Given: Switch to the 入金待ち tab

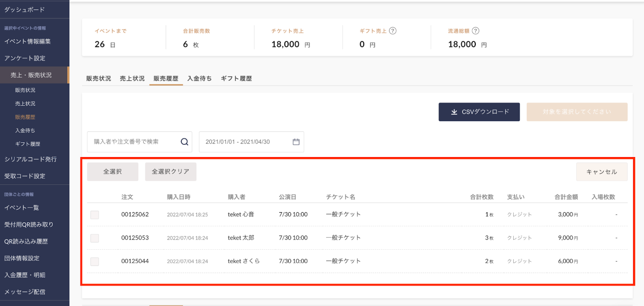Looking at the screenshot, I should (x=199, y=79).
